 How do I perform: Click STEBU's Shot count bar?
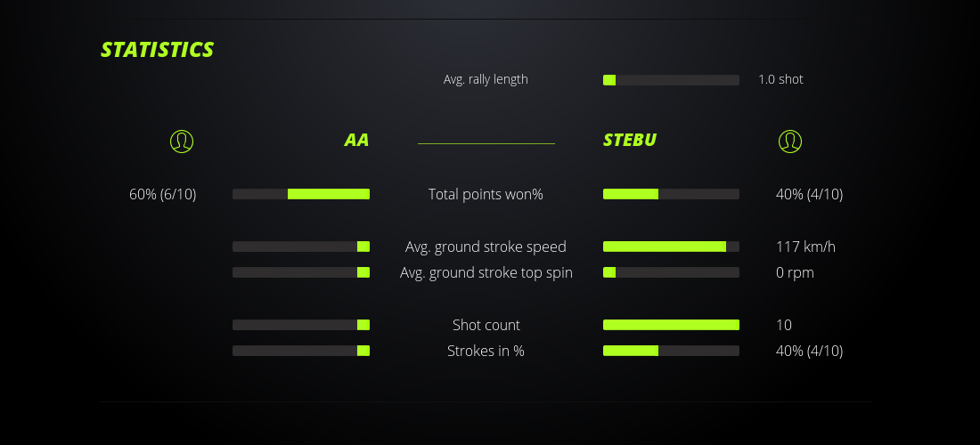[x=671, y=325]
